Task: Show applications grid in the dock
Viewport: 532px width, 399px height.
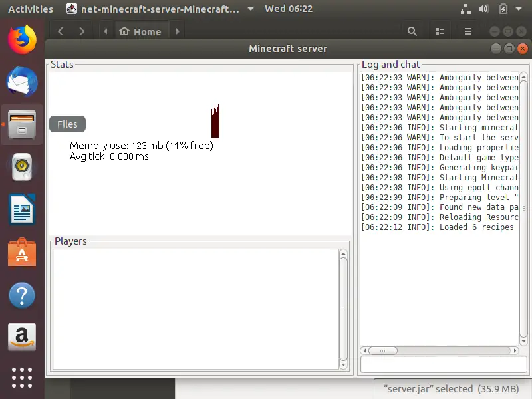Action: tap(22, 378)
